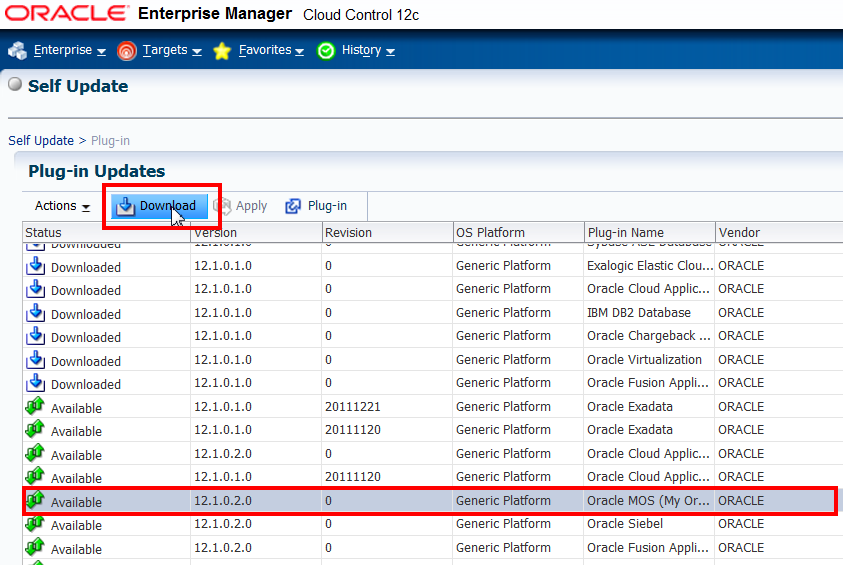Click Available icon for Oracle Exadata revision 20111221

pos(35,406)
